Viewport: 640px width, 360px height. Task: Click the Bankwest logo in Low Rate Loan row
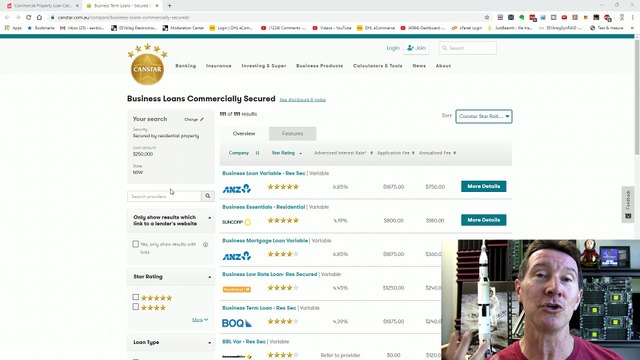tap(237, 289)
